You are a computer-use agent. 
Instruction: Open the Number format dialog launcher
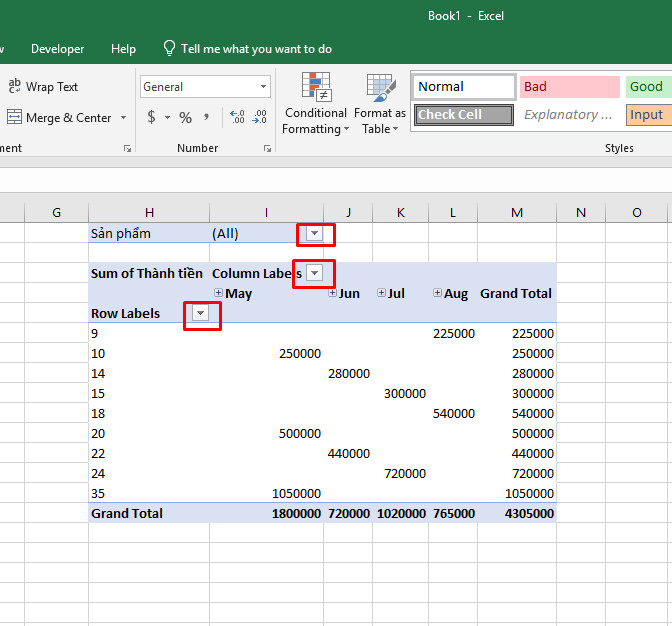click(267, 149)
